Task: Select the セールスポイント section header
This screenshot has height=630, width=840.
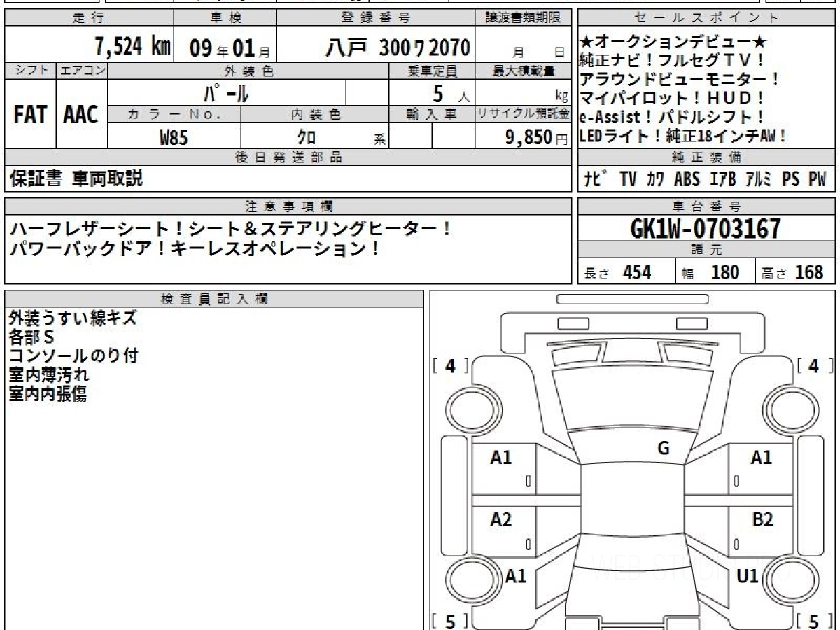Action: (x=706, y=18)
